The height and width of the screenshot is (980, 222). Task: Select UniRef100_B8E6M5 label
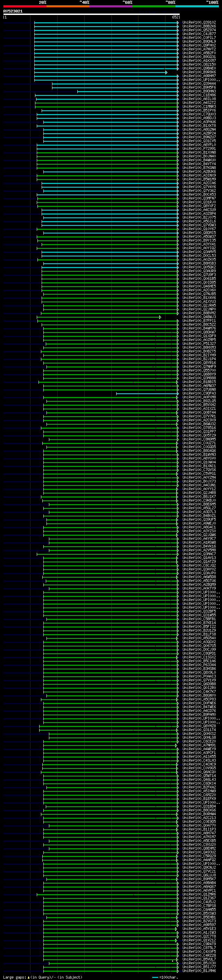pos(199,504)
